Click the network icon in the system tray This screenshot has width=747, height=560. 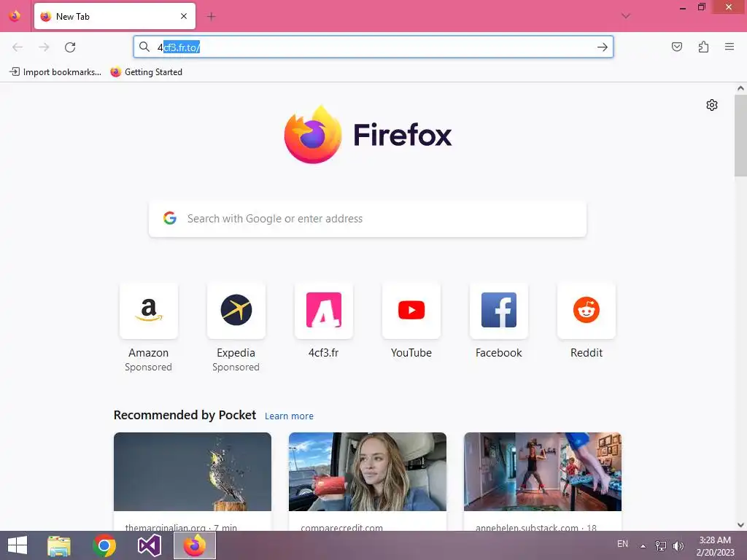pos(661,545)
